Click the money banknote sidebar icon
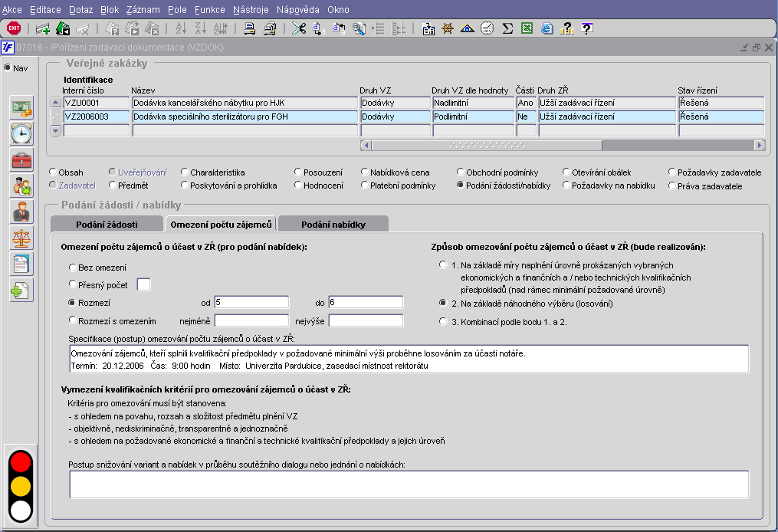Image resolution: width=778 pixels, height=532 pixels. tap(21, 107)
